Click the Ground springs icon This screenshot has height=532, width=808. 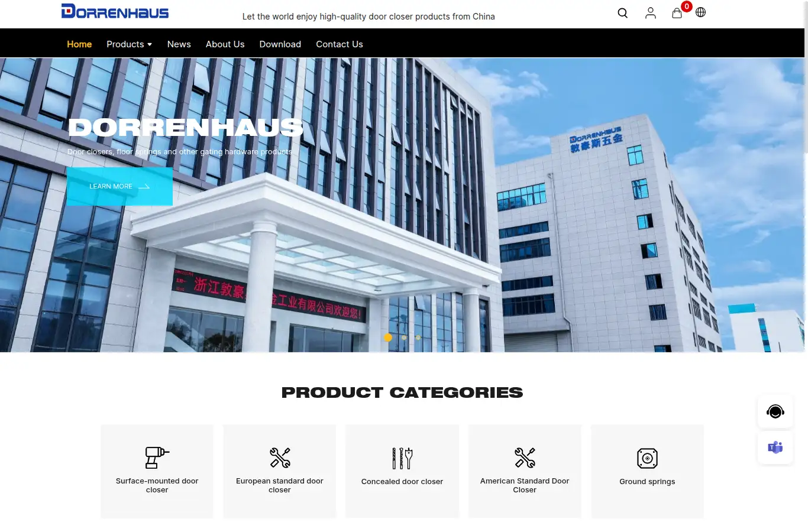647,458
